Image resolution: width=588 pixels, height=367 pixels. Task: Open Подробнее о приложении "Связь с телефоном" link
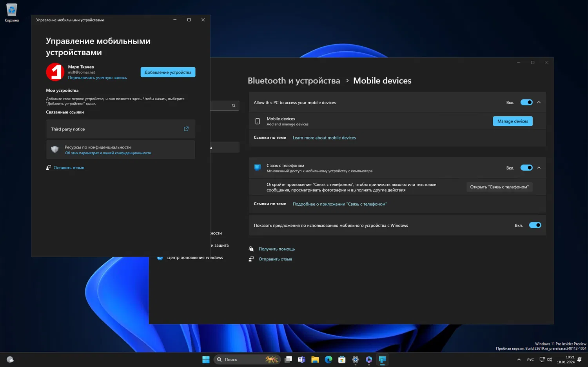point(340,204)
